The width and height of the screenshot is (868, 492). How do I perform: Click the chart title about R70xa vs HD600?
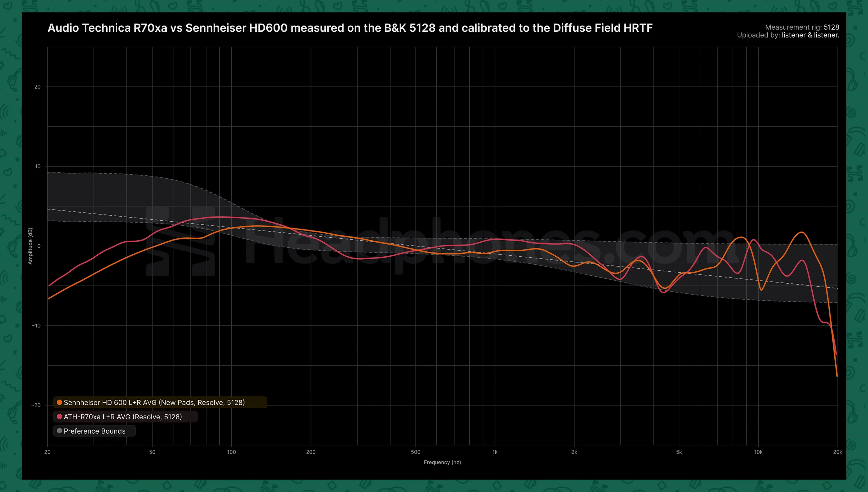(350, 28)
